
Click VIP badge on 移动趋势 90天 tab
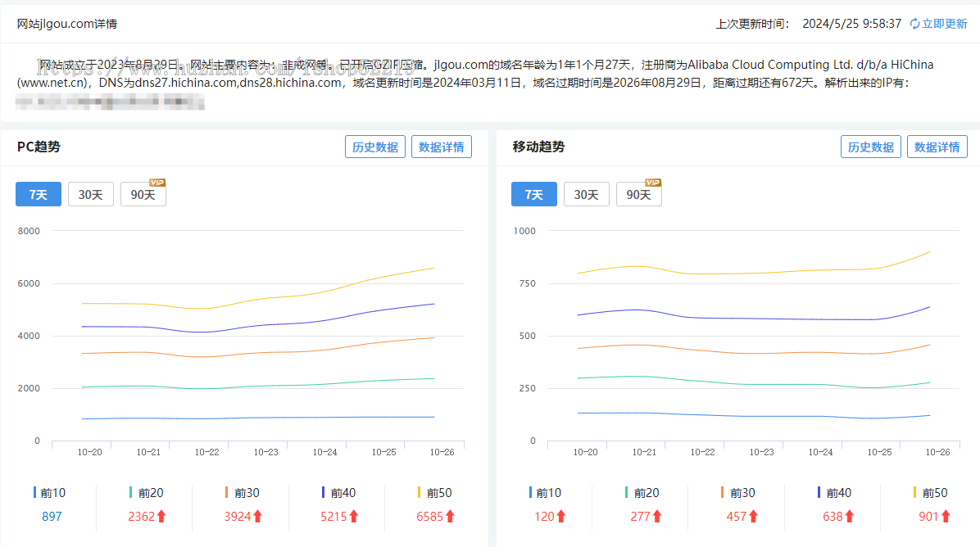click(653, 183)
